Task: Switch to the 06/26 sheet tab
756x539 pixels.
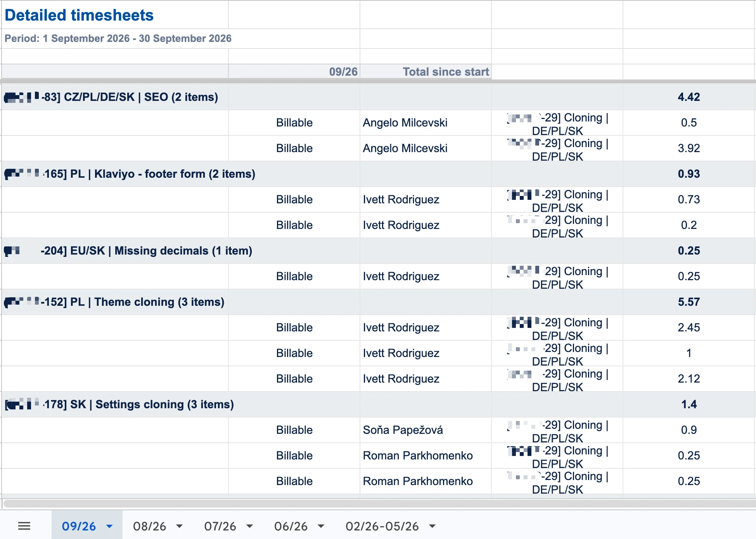Action: tap(291, 526)
